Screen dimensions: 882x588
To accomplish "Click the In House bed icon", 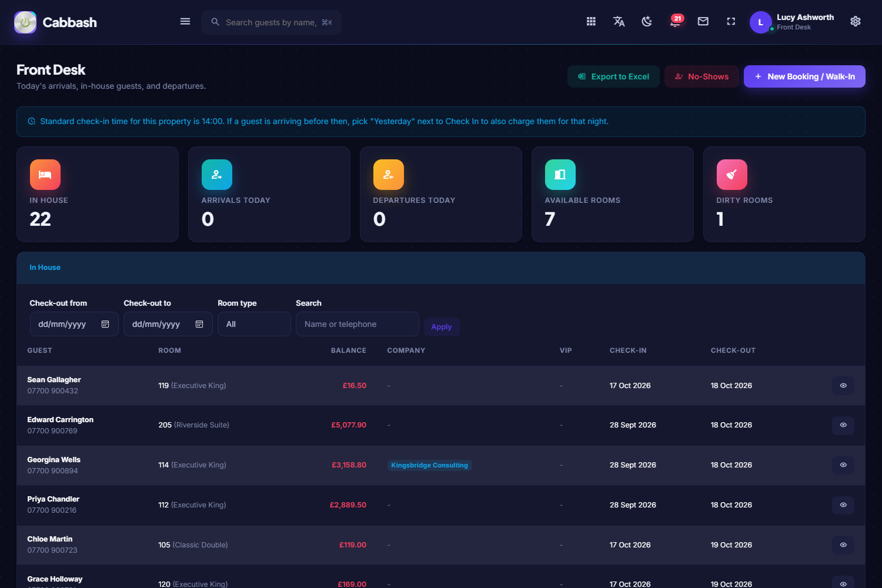I will [x=45, y=175].
